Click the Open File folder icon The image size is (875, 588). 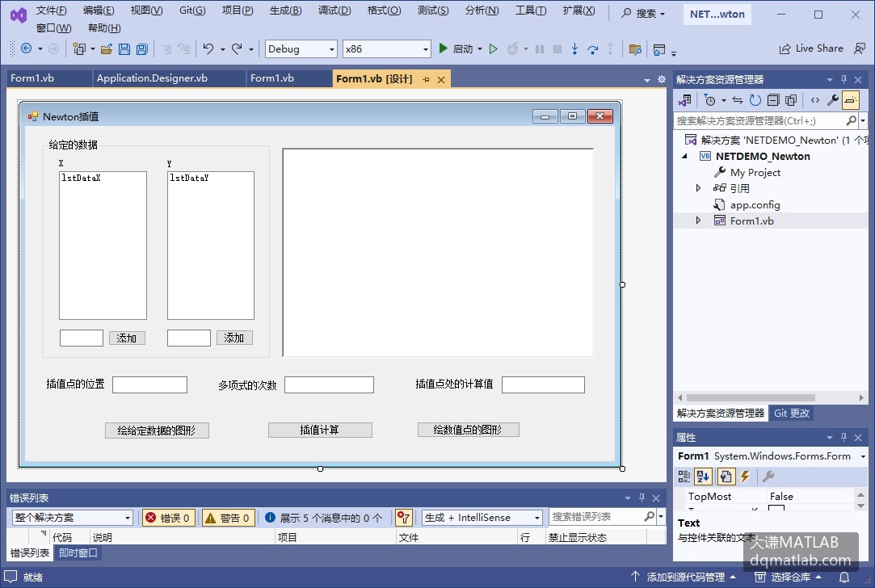(x=107, y=49)
